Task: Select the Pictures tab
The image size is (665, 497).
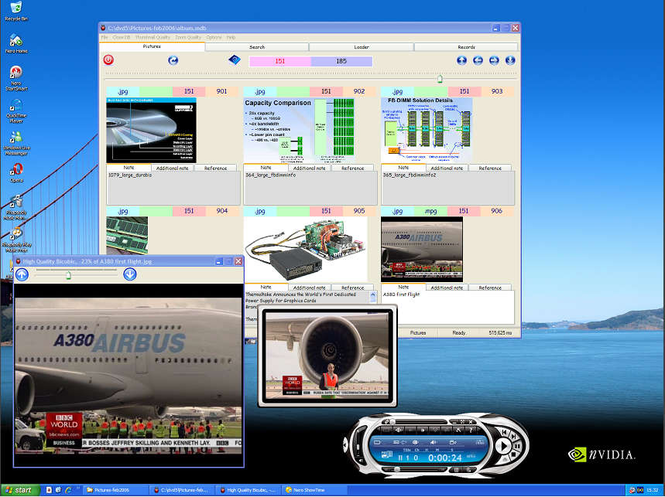Action: click(152, 47)
